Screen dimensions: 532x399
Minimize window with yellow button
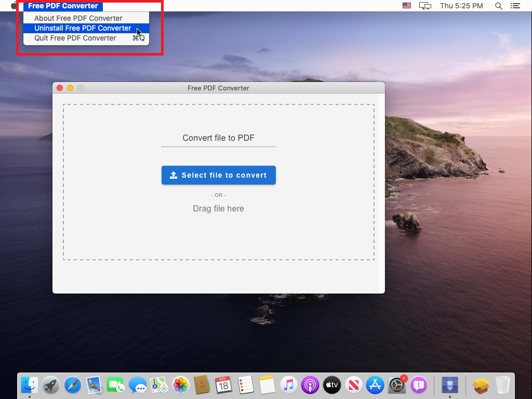(x=70, y=88)
